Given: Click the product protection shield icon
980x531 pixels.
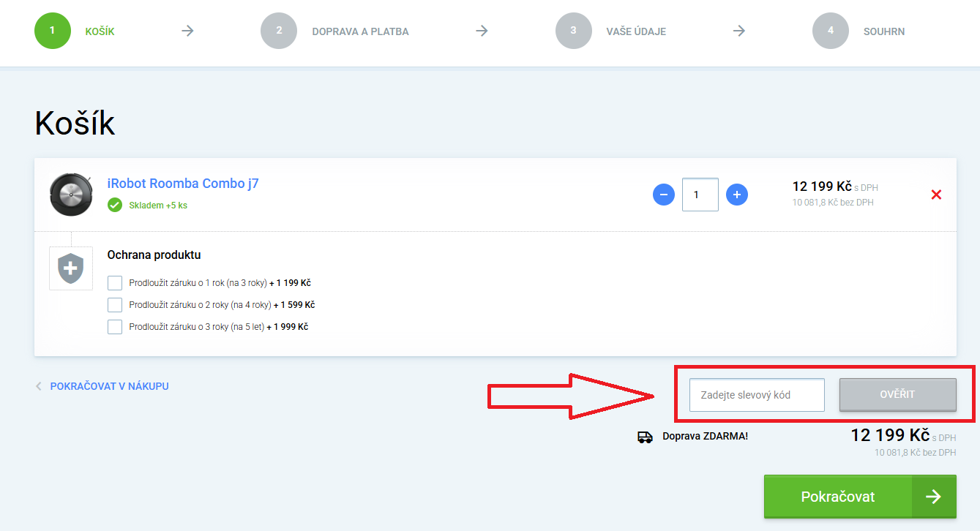Looking at the screenshot, I should click(x=71, y=268).
